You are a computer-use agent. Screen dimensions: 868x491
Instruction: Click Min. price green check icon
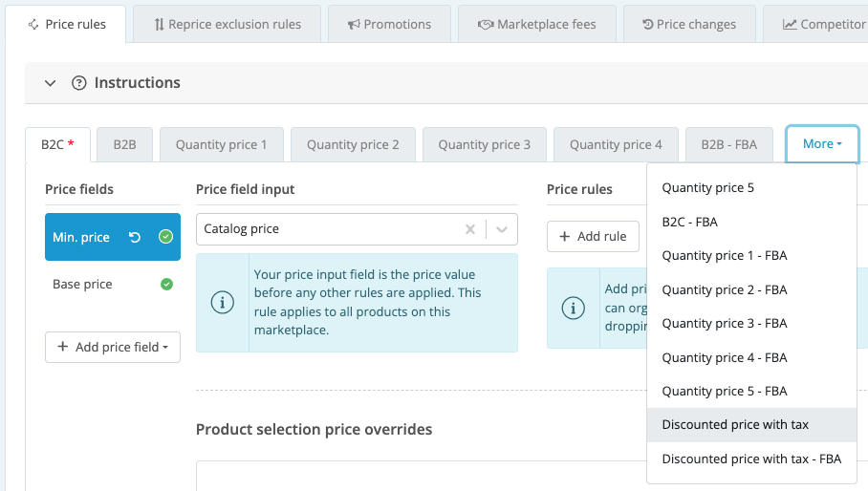coord(165,237)
